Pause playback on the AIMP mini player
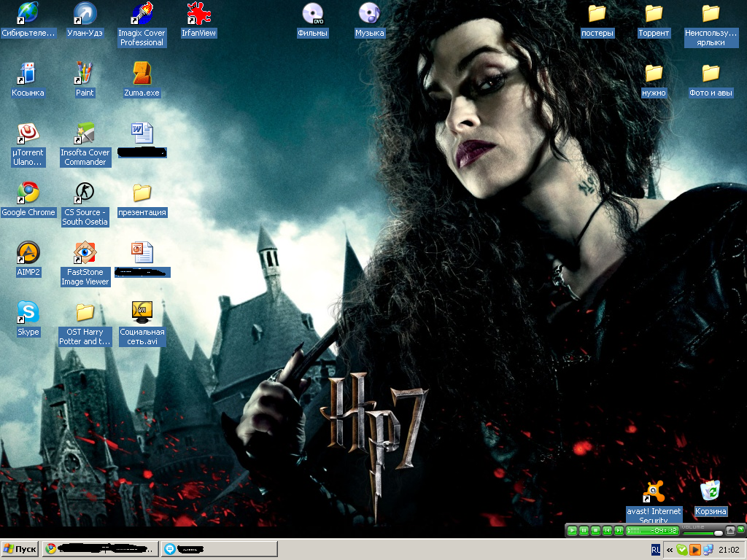 coord(584,531)
